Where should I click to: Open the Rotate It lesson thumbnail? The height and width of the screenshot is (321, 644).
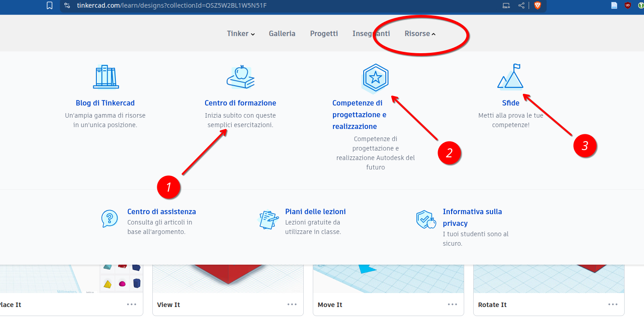pos(549,279)
